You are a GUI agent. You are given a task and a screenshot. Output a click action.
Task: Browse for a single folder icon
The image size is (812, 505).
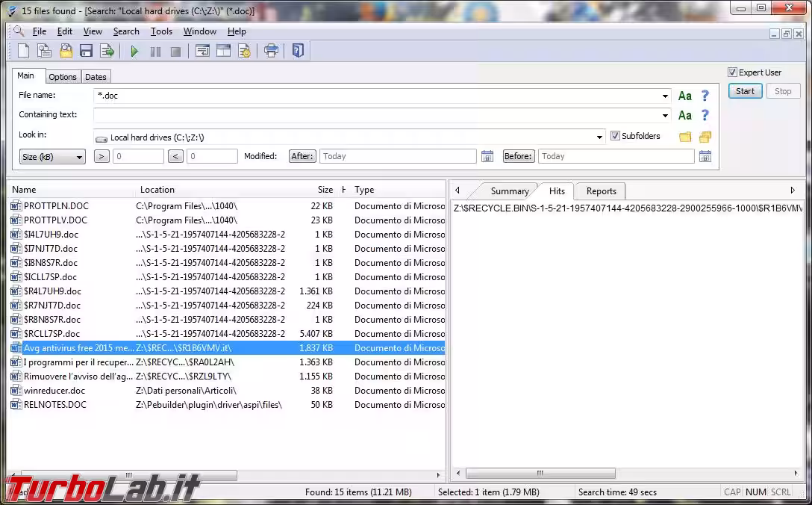[684, 137]
